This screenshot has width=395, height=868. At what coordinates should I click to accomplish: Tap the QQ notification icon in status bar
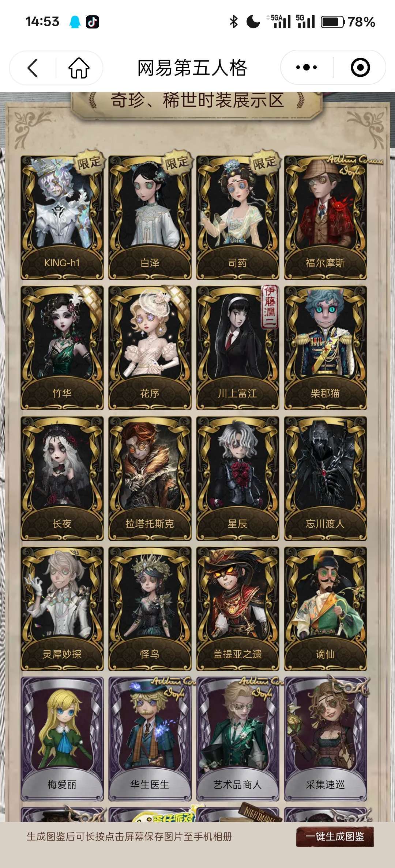(75, 22)
